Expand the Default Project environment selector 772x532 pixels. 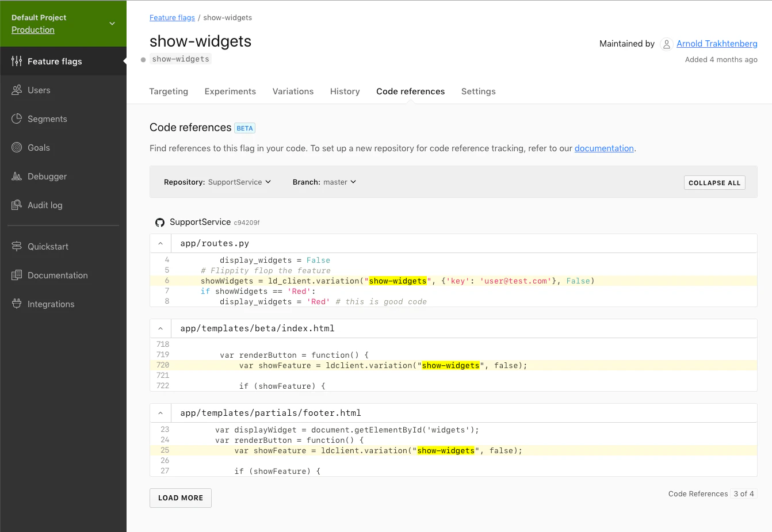[113, 23]
